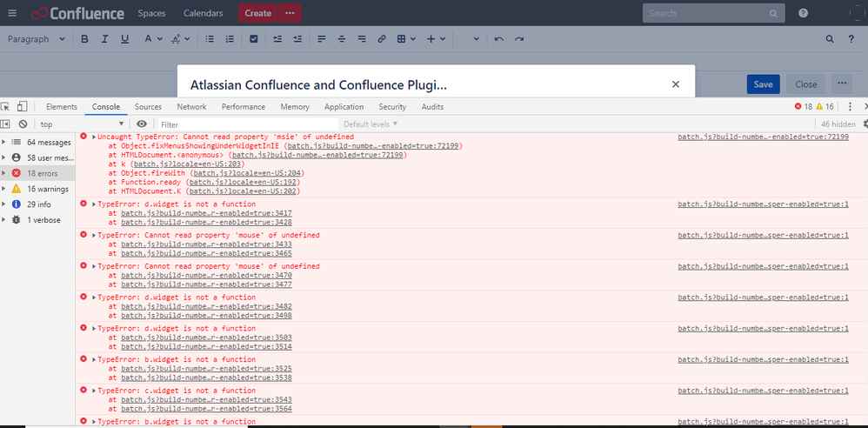The image size is (868, 428).
Task: Save the page
Action: pos(764,84)
